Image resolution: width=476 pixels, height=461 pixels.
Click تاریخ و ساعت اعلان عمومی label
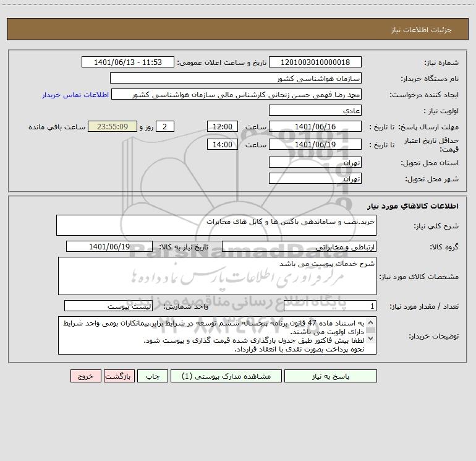click(222, 62)
